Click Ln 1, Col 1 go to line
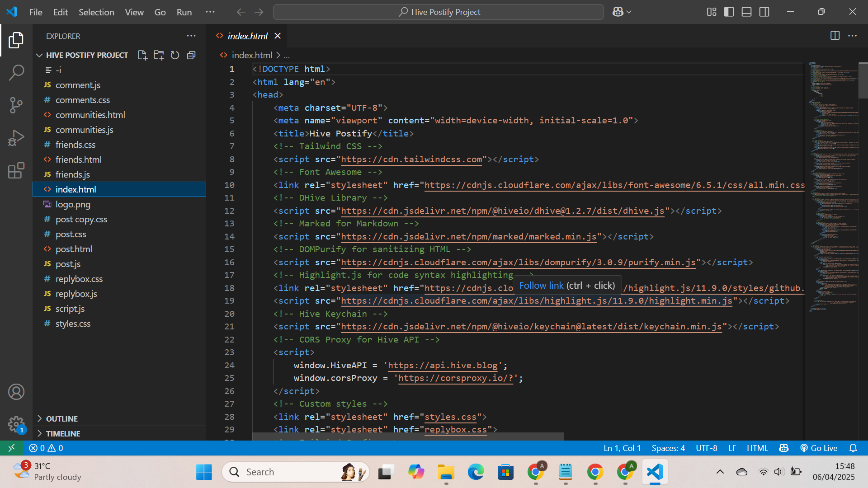The height and width of the screenshot is (488, 868). pos(622,448)
